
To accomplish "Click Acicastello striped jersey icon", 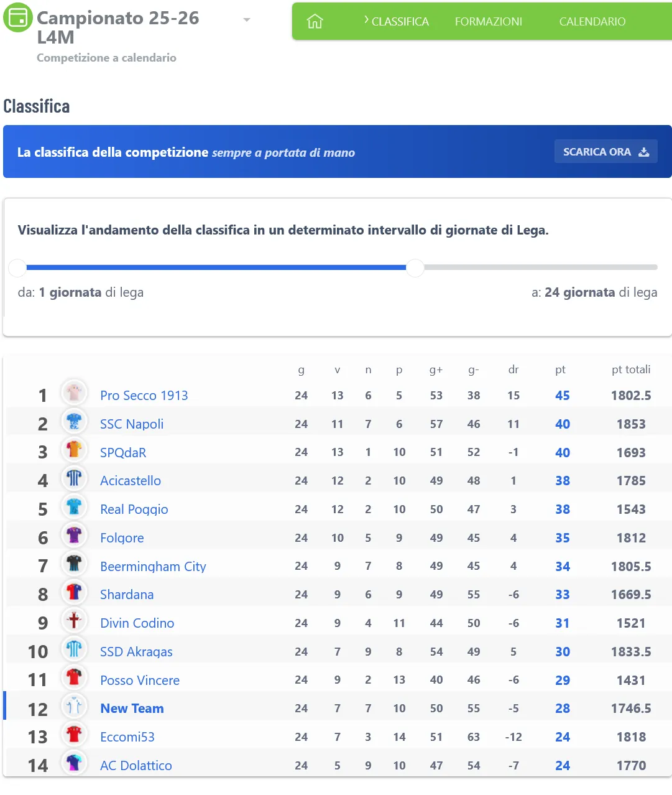I will click(74, 478).
